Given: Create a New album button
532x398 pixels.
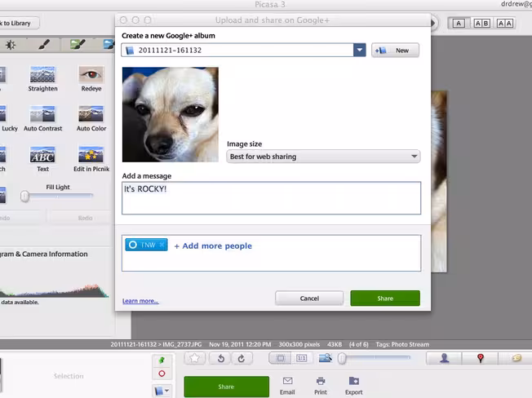Looking at the screenshot, I should 395,51.
